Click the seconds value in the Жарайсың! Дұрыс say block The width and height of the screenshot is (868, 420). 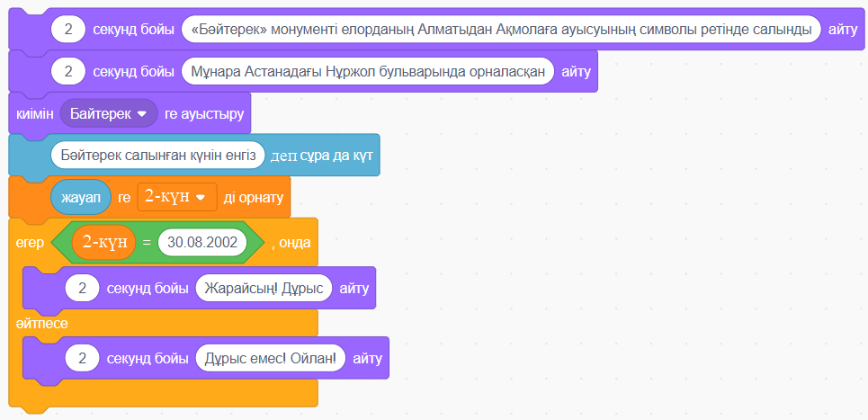(82, 288)
